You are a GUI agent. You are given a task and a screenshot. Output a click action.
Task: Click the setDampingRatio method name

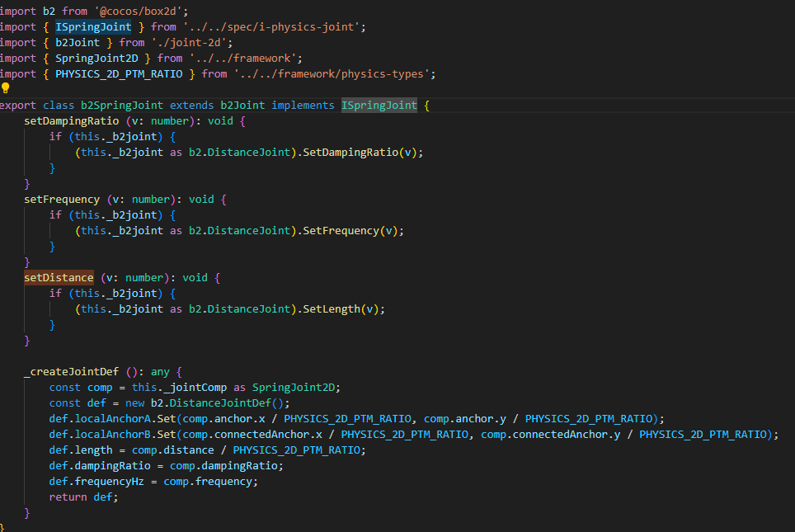pos(72,121)
